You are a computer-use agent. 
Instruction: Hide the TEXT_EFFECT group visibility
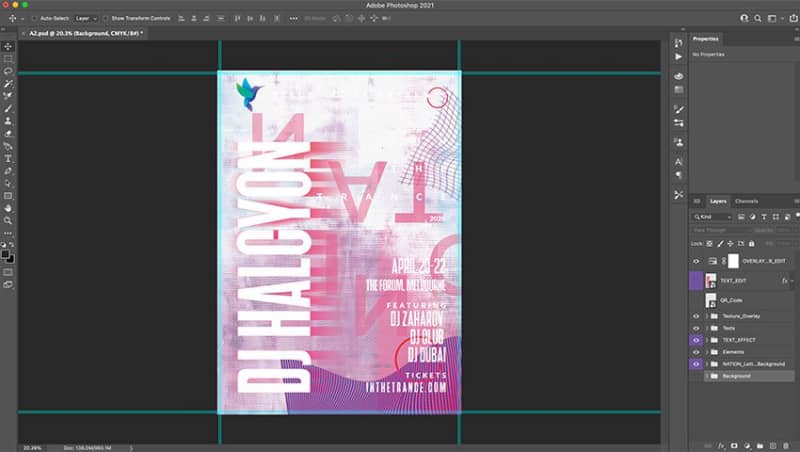[x=696, y=340]
